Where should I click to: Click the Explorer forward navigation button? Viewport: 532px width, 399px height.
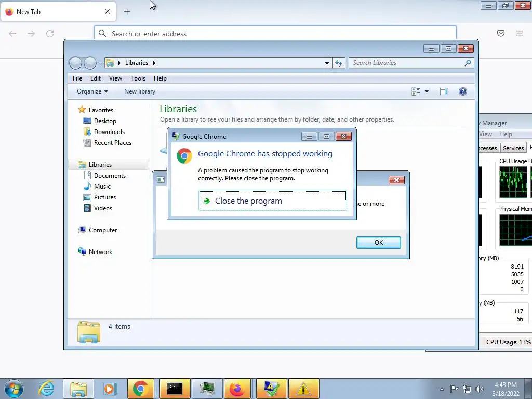[90, 63]
